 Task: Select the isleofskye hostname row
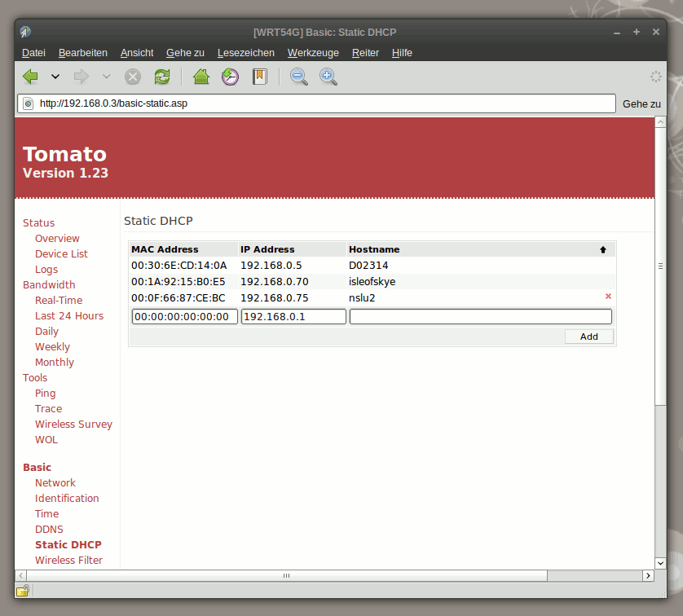click(372, 282)
